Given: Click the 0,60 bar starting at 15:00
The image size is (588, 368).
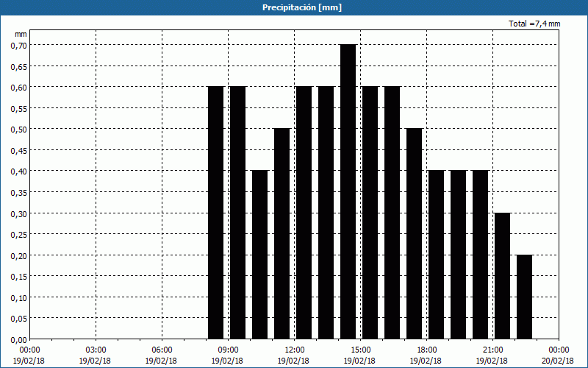Looking at the screenshot, I should pyautogui.click(x=370, y=213).
